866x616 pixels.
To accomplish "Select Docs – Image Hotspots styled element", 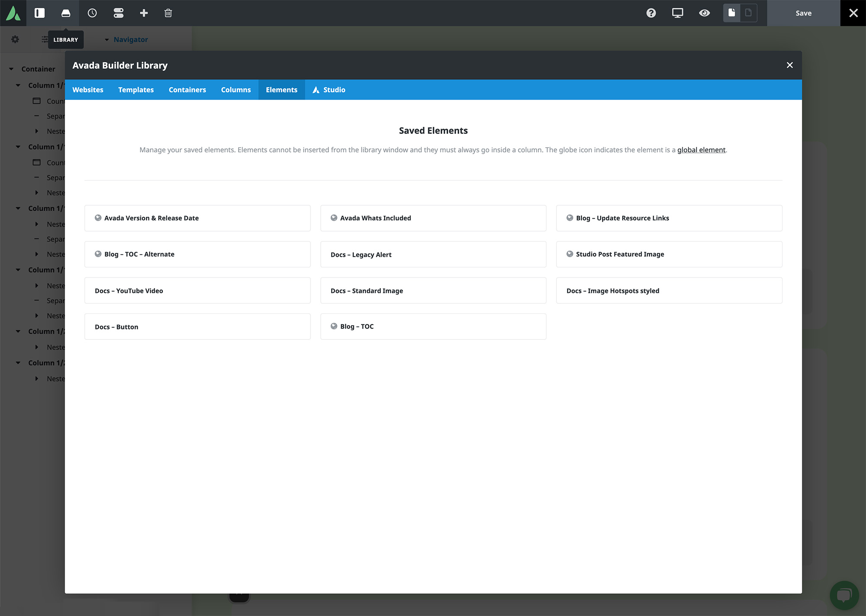I will (x=669, y=290).
